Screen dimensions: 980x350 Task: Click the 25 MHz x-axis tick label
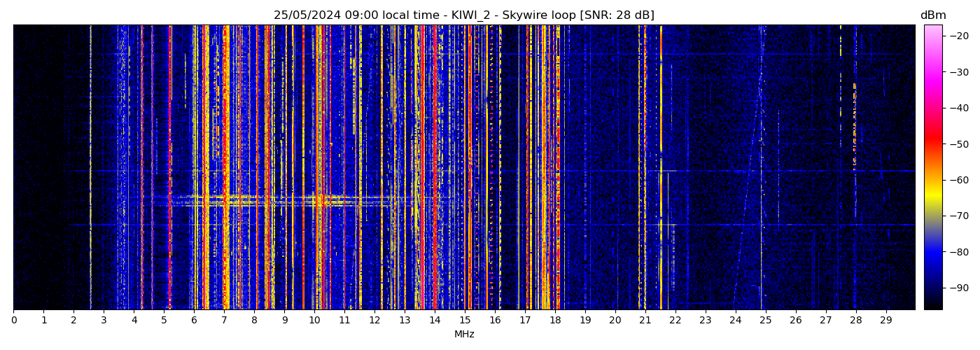[x=765, y=321]
